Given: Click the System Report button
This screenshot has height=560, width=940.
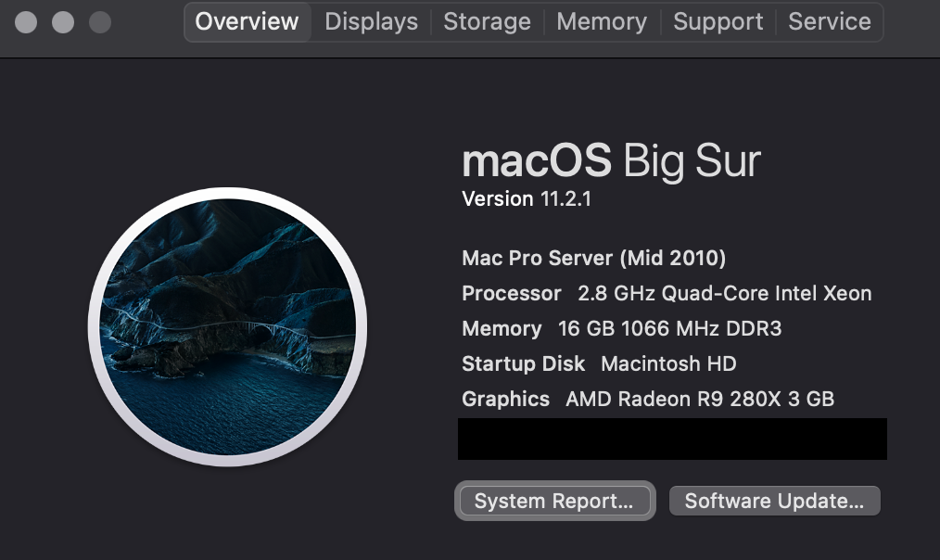Looking at the screenshot, I should tap(554, 502).
